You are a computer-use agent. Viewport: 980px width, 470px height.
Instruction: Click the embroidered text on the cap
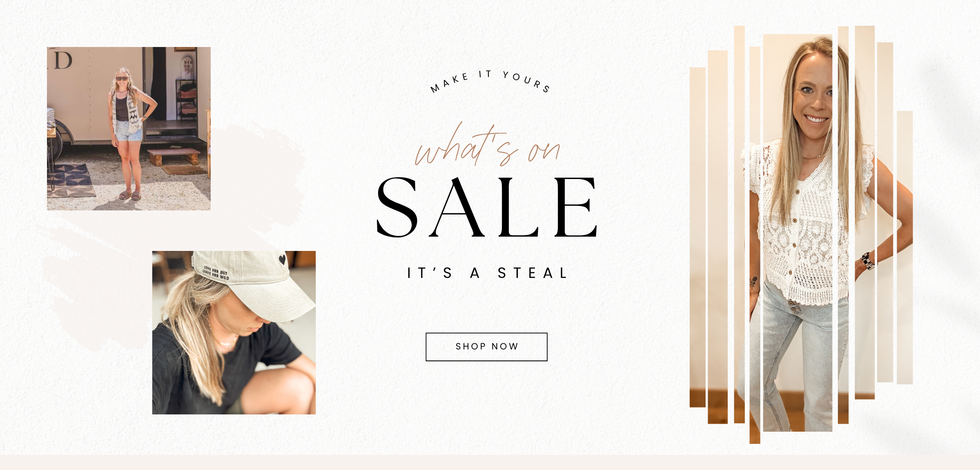[216, 272]
